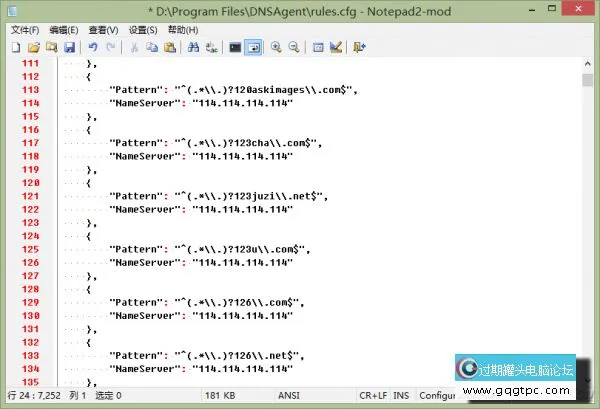Open the 文件(F) menu
Image resolution: width=600 pixels, height=409 pixels.
click(25, 30)
